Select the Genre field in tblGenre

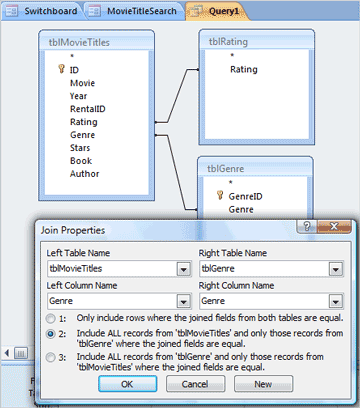(241, 209)
